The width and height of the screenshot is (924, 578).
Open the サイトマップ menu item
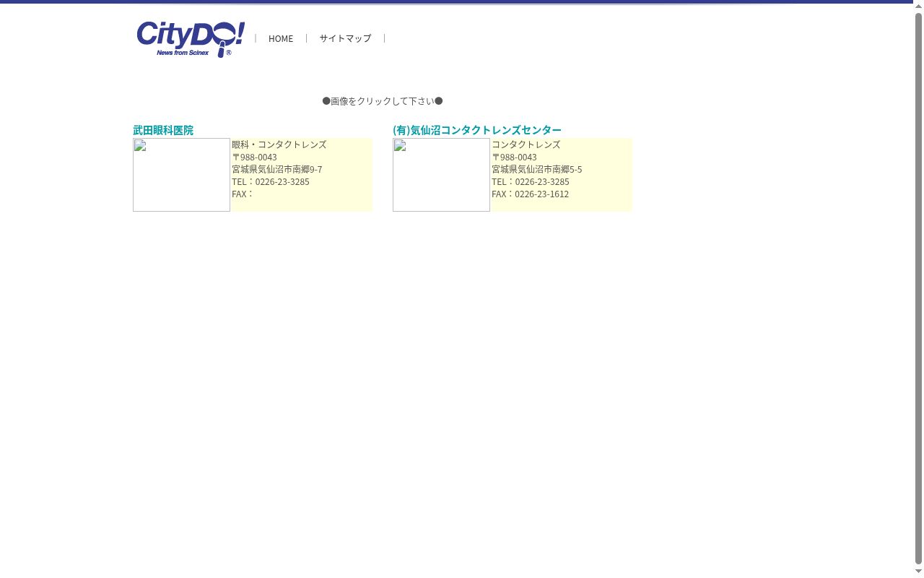point(345,38)
